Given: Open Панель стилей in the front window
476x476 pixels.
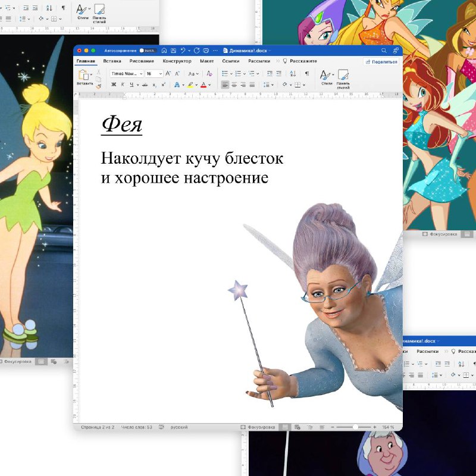Looking at the screenshot, I should click(343, 79).
